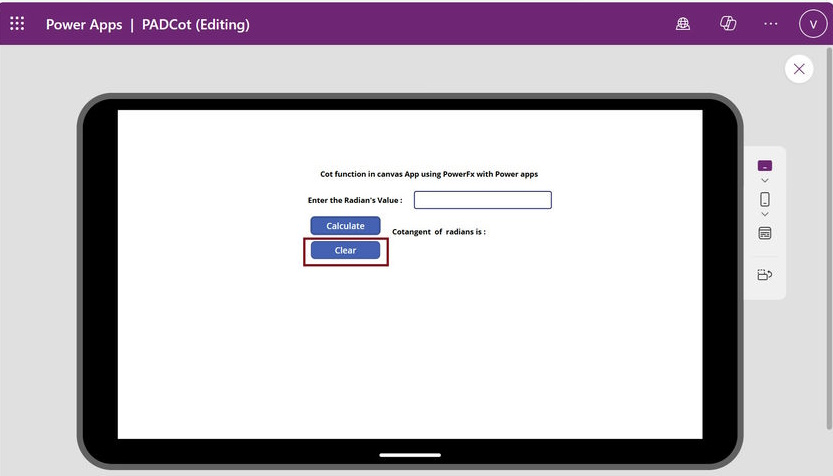Select the tablet device preview icon

pyautogui.click(x=764, y=166)
